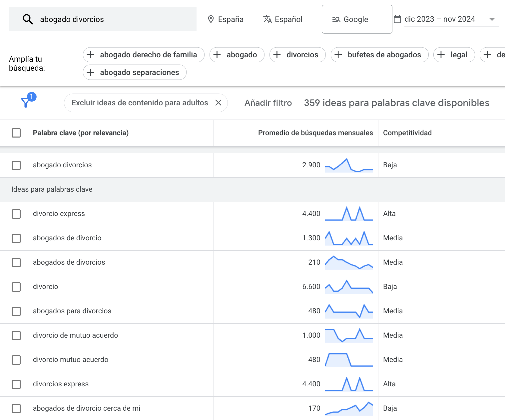Click search volume '2.900' for abogado divorcios
This screenshot has width=505, height=420.
(x=311, y=165)
